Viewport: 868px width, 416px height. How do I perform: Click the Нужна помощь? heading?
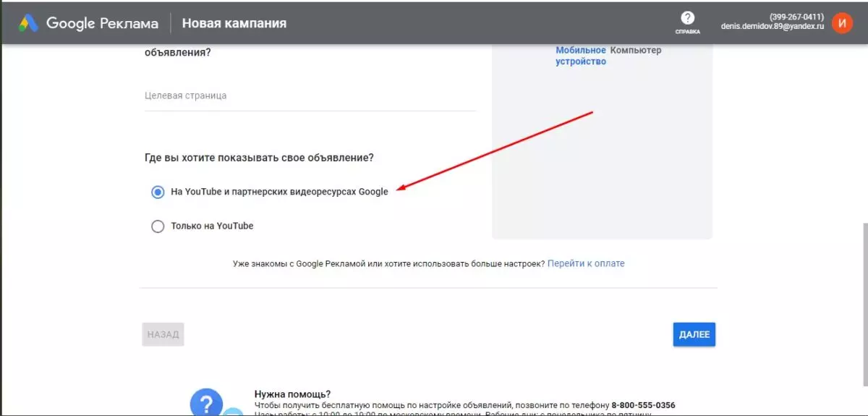point(292,394)
